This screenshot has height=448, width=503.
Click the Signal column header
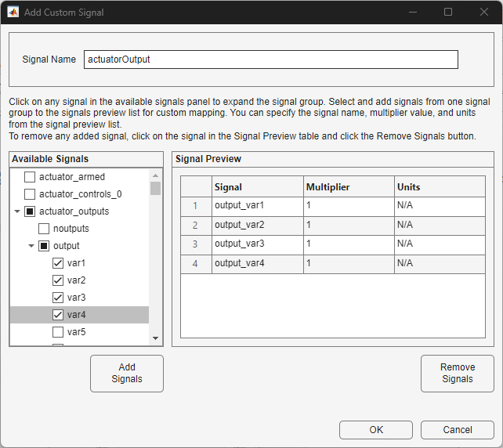tap(258, 186)
